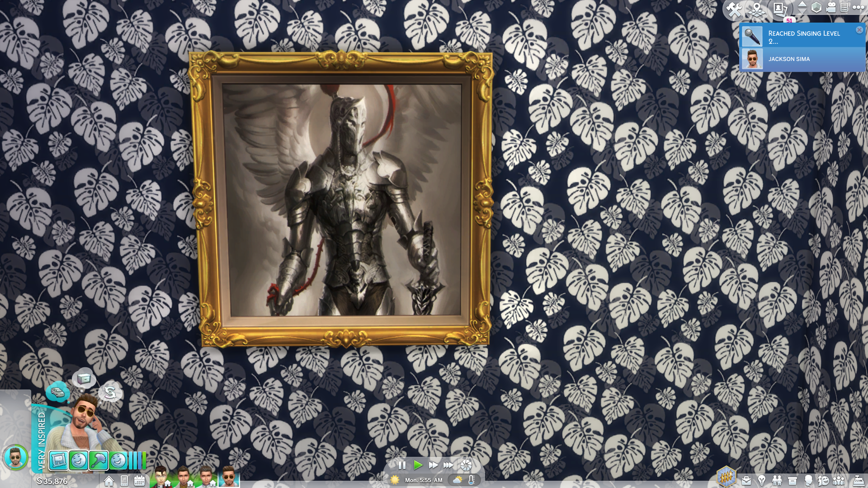The width and height of the screenshot is (868, 488).
Task: Open the phone icon beside Simoleons
Action: (x=124, y=481)
